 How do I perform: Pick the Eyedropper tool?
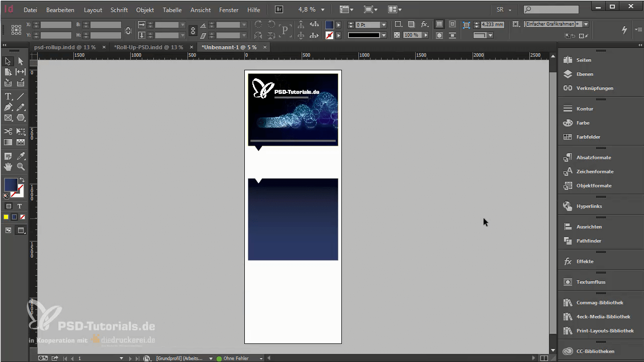pyautogui.click(x=21, y=156)
